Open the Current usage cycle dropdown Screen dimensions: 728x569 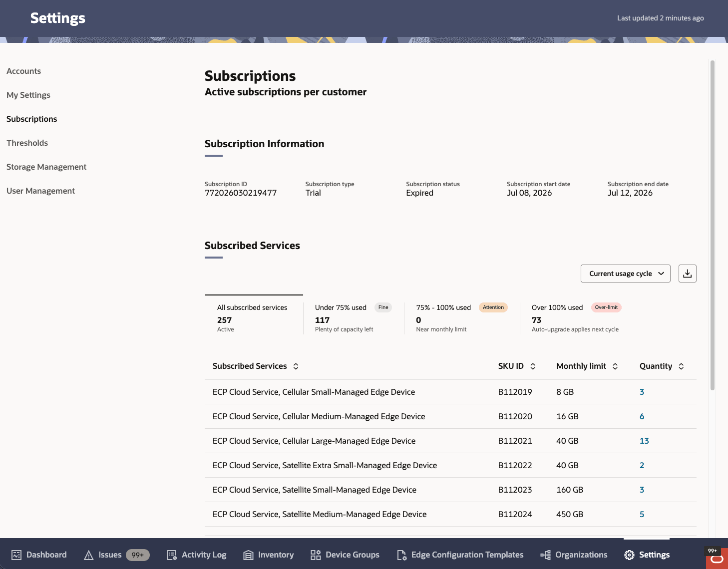coord(625,274)
